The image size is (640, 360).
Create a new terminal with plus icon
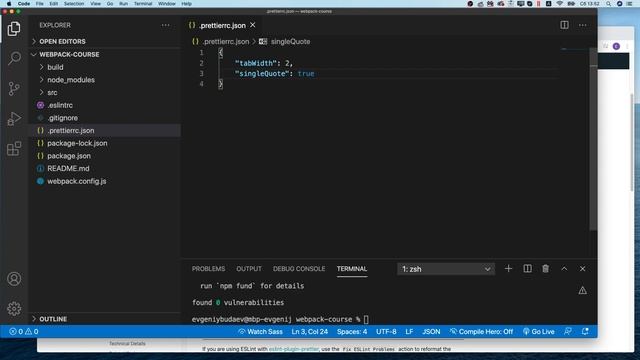coord(508,269)
